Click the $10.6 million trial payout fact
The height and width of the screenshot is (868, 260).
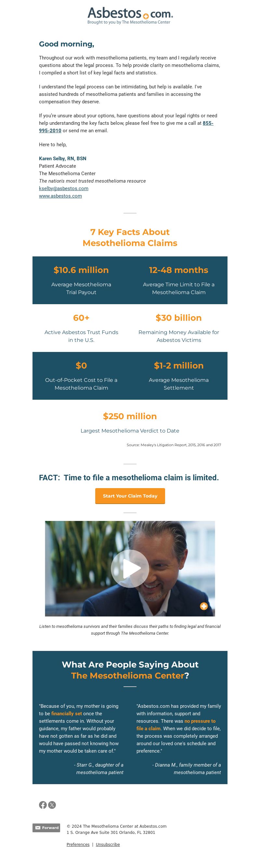coord(81,270)
